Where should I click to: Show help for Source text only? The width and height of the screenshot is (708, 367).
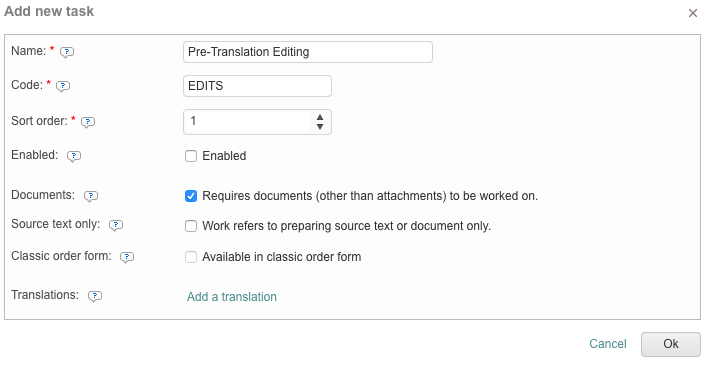click(x=116, y=225)
